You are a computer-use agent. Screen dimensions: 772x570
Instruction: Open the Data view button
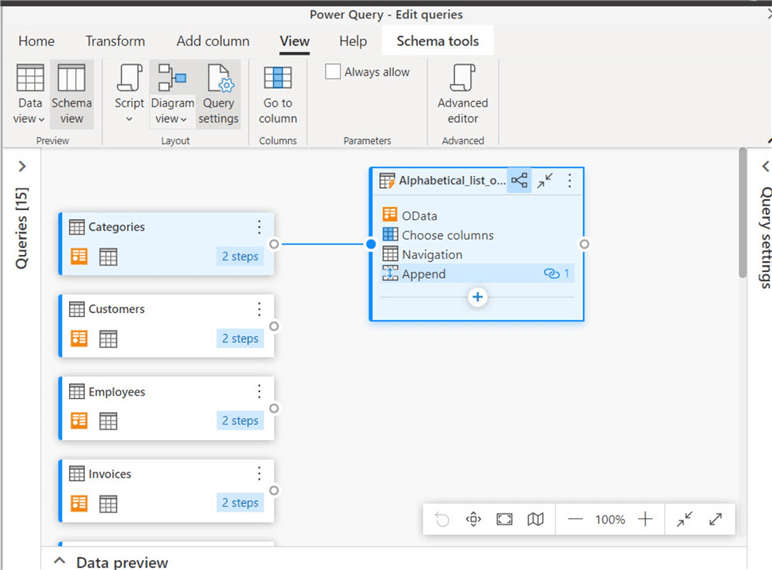pyautogui.click(x=30, y=95)
